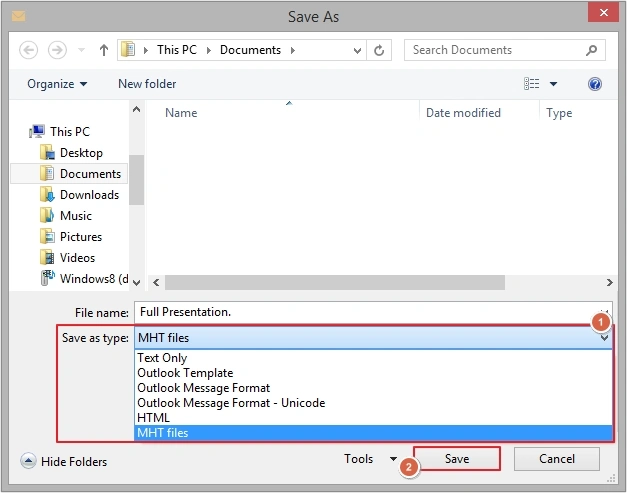
Task: Go up one folder level
Action: tap(104, 50)
